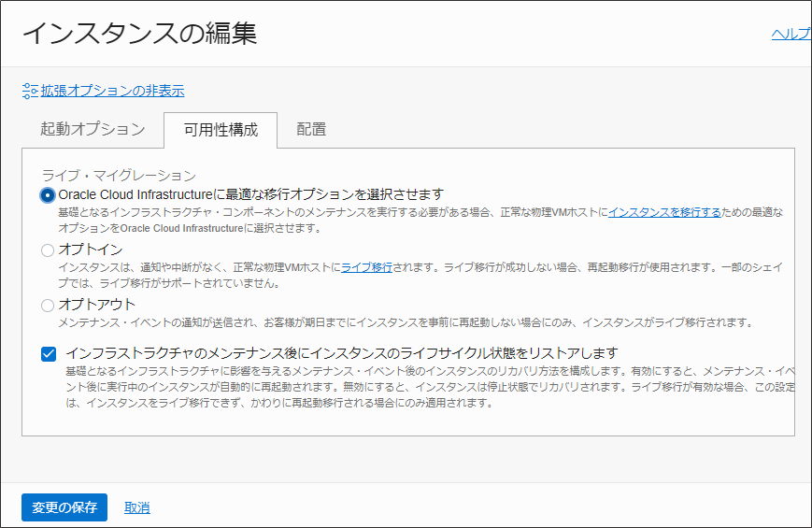Screen dimensions: 812x528
Task: Select the Oracle Cloud Infrastructure optimal migration radio
Action: coord(47,195)
